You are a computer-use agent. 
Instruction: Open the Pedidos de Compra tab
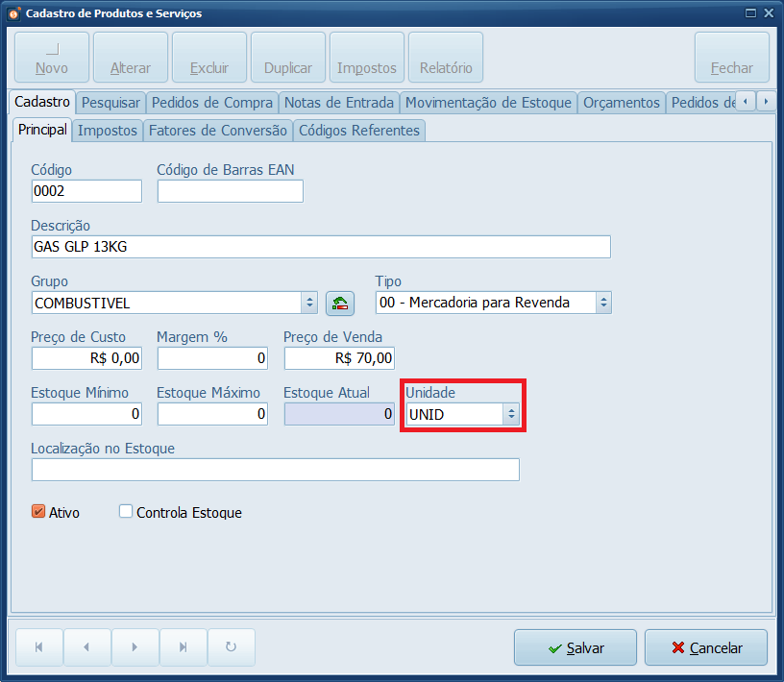[212, 103]
